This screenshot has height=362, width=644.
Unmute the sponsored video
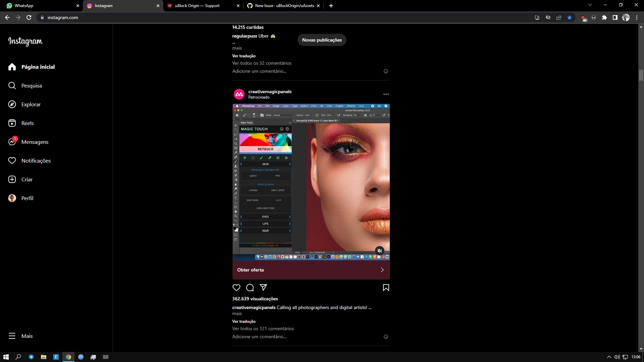click(x=379, y=250)
